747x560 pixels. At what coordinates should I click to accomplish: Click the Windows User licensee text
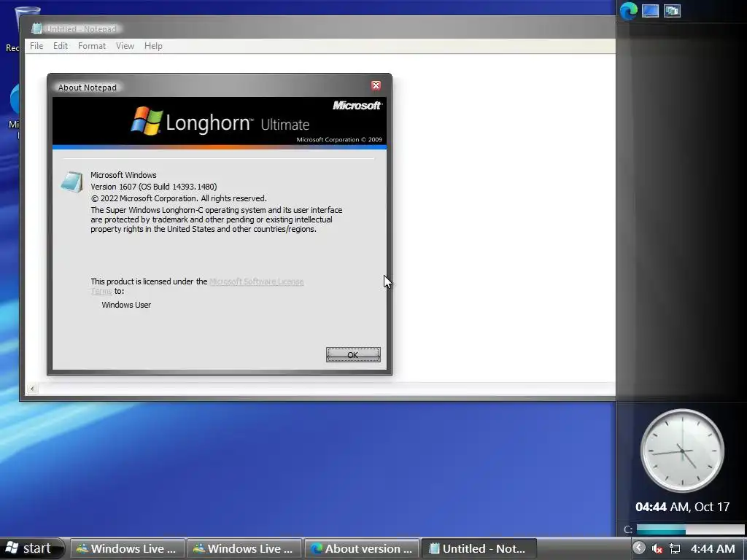coord(126,305)
